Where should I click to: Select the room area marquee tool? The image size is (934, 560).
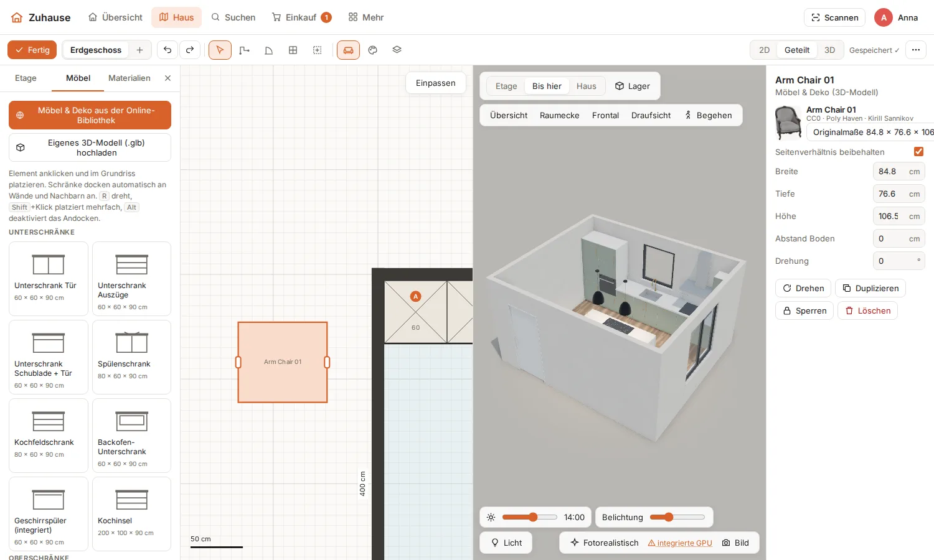(317, 50)
